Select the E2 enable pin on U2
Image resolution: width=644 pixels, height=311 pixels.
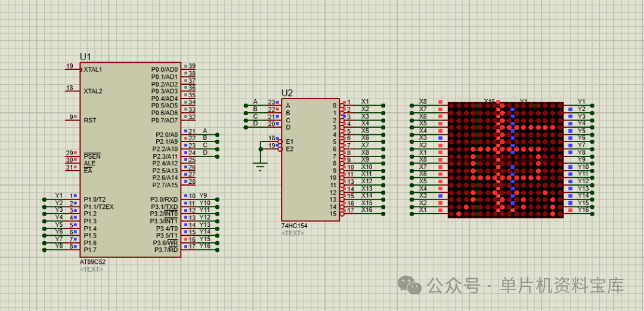(x=290, y=149)
